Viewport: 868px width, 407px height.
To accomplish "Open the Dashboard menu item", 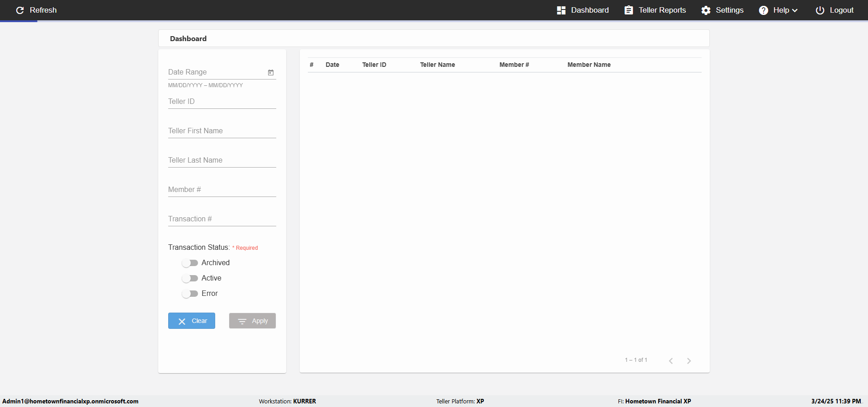I will pyautogui.click(x=583, y=10).
